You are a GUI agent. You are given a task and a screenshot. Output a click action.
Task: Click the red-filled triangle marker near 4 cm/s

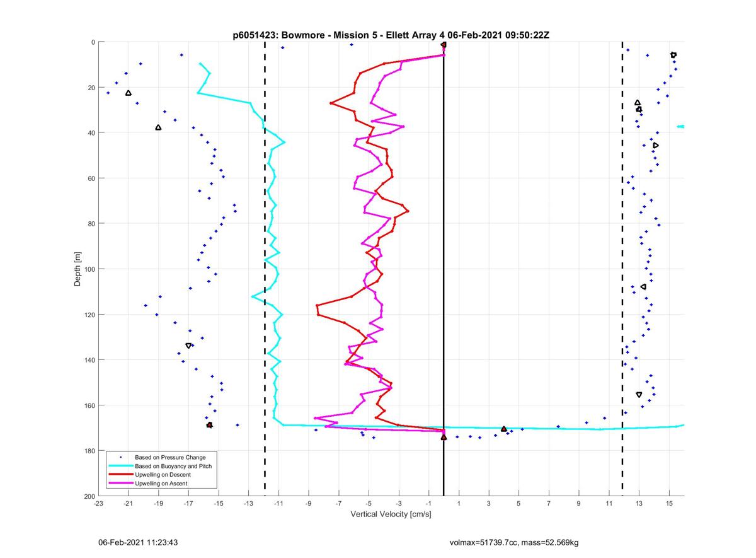pyautogui.click(x=504, y=429)
